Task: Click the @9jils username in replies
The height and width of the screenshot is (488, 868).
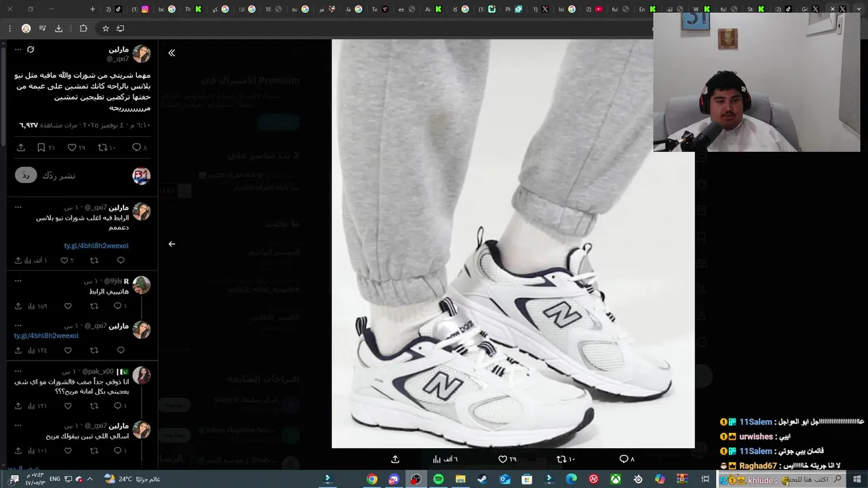Action: (x=113, y=281)
